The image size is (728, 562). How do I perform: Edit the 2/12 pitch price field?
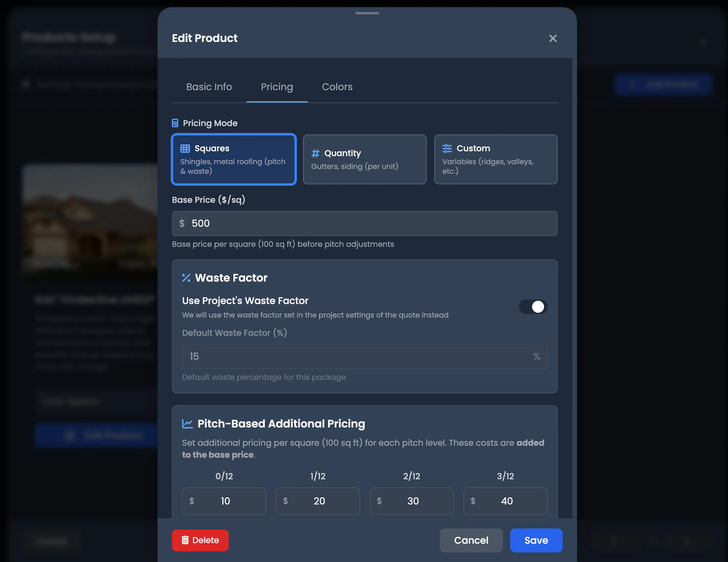(x=412, y=501)
